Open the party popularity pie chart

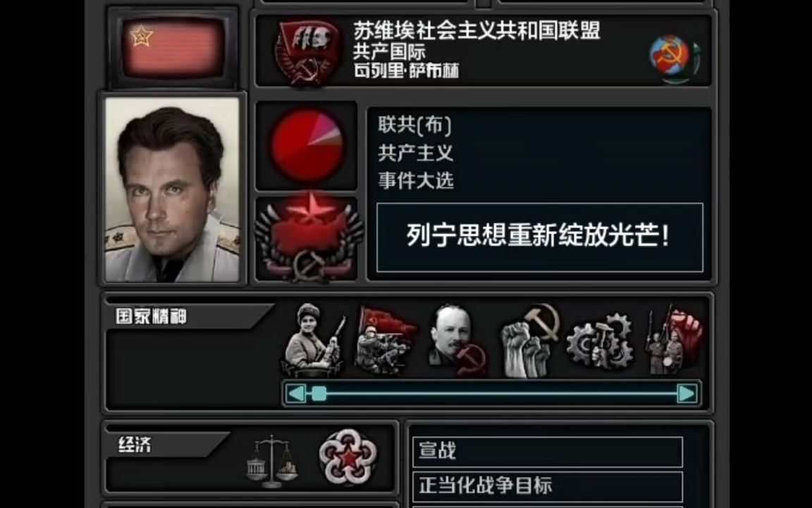coord(307,145)
